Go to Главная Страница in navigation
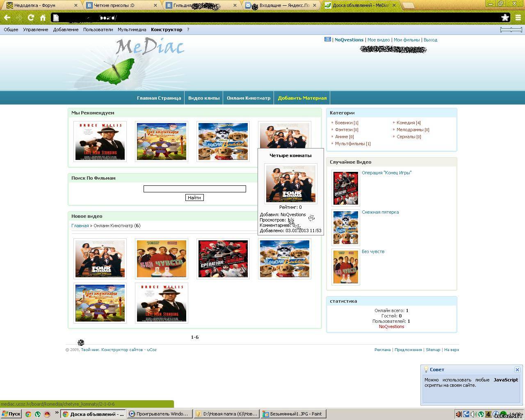The image size is (525, 420). pyautogui.click(x=159, y=98)
